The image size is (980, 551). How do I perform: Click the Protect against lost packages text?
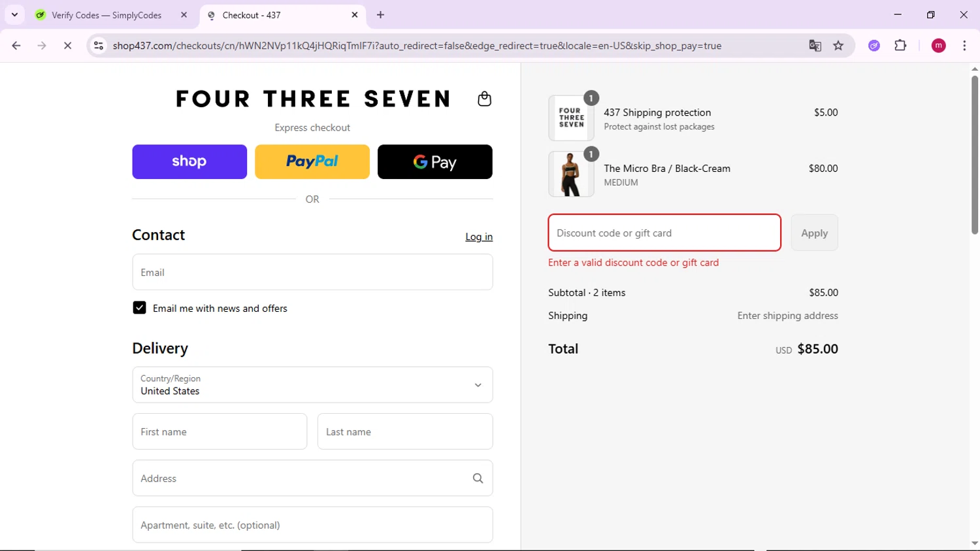pos(659,127)
